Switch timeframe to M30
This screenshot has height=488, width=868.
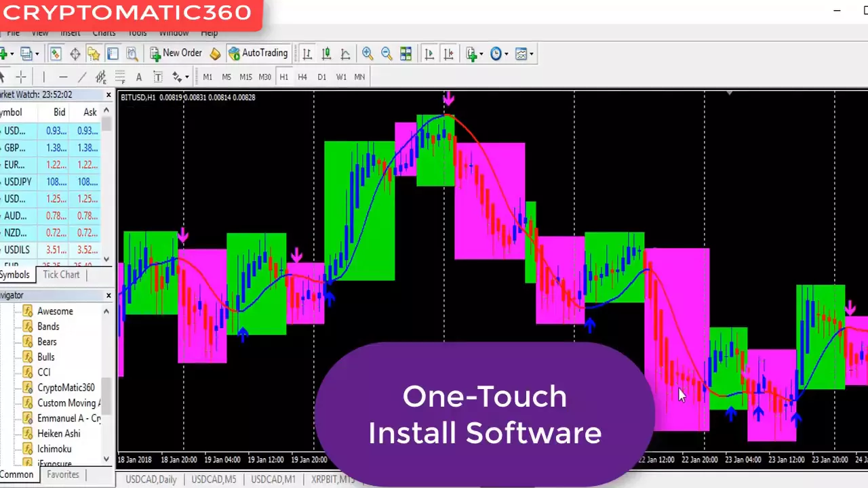(264, 77)
